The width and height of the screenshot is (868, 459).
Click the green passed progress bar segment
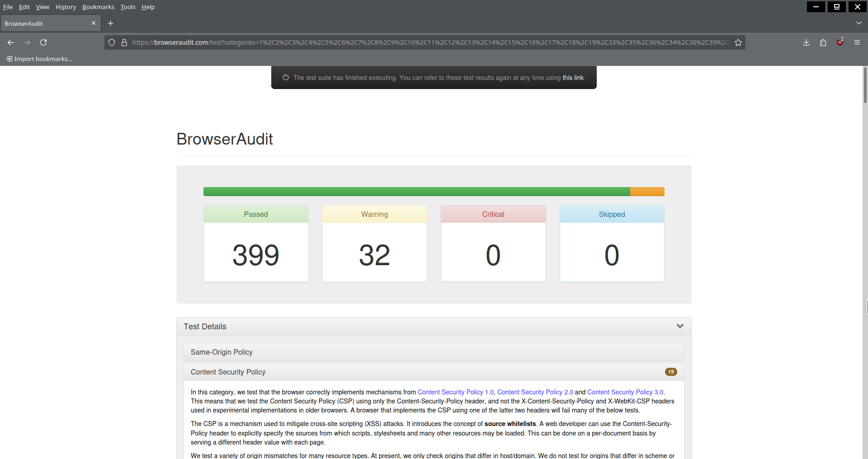417,192
